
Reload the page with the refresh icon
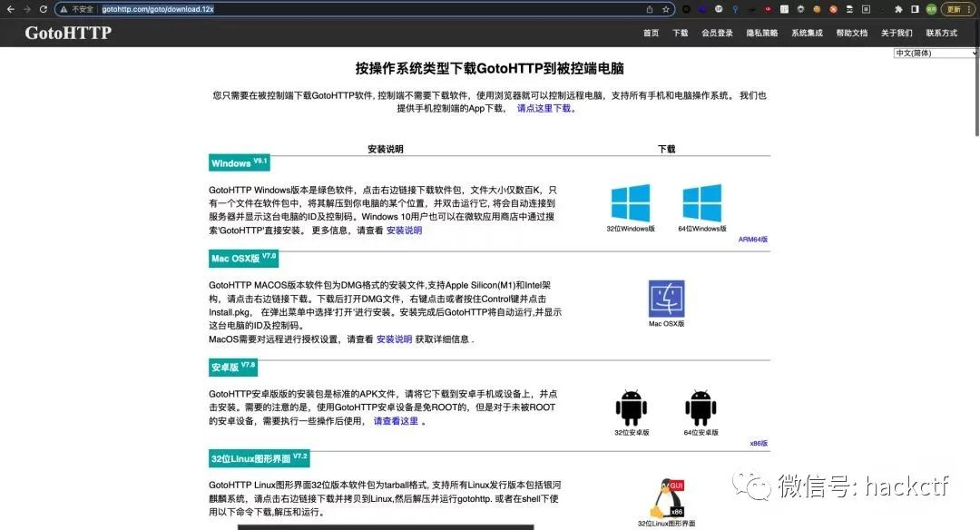coord(44,9)
